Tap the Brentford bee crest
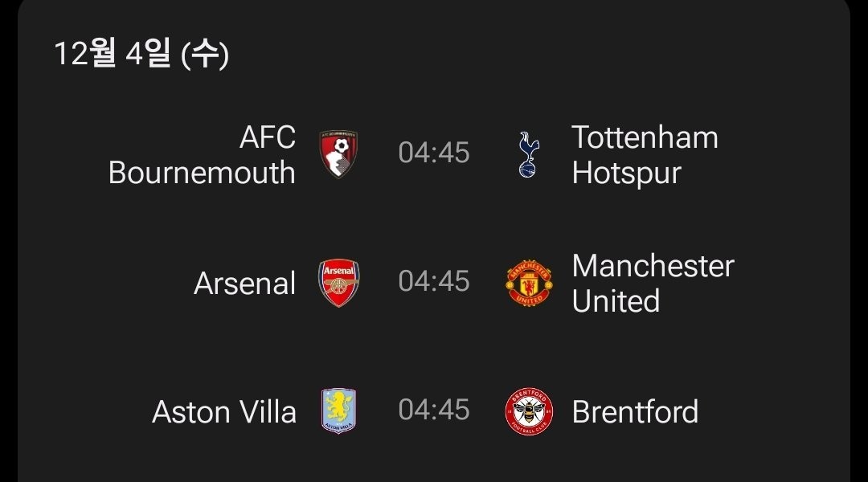The image size is (868, 482). 529,411
